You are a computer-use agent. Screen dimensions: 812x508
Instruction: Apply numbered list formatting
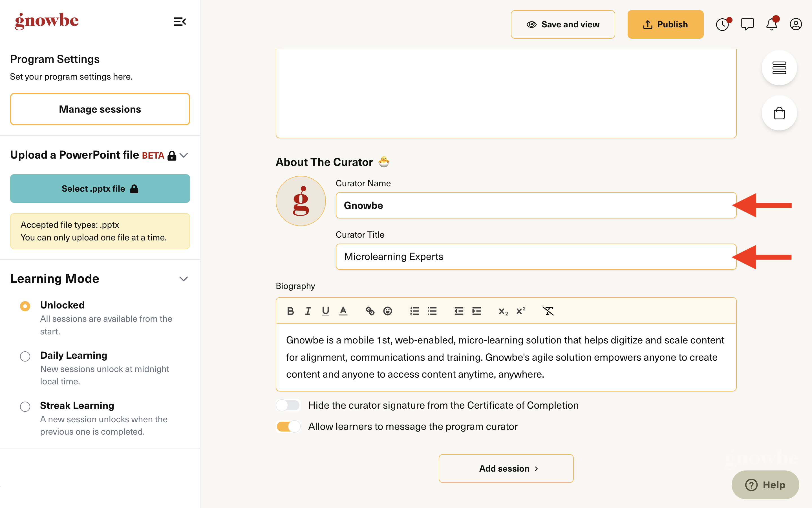click(414, 311)
